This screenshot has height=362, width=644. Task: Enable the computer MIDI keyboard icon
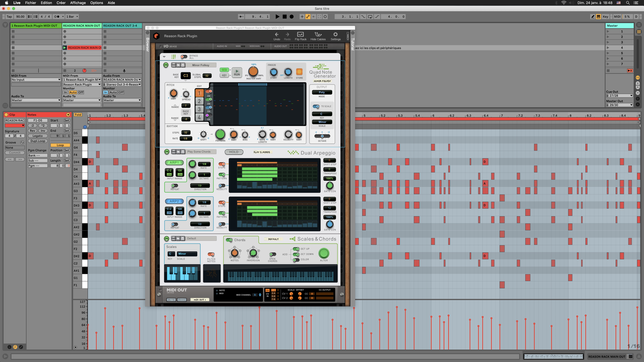(x=598, y=16)
